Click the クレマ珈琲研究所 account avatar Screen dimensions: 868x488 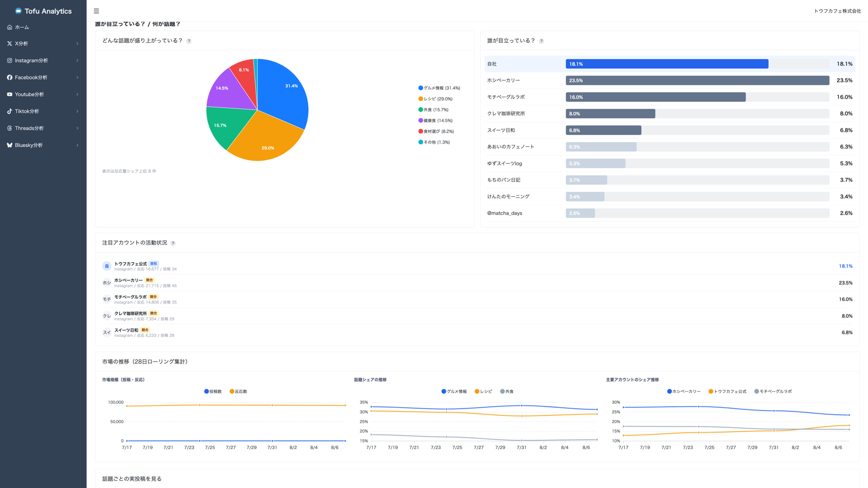click(x=107, y=316)
